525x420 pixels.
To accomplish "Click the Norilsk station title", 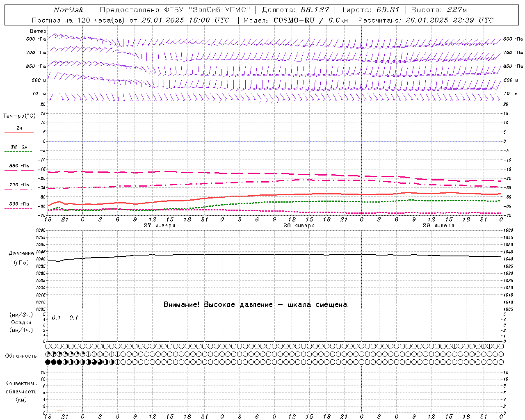I will click(x=68, y=10).
